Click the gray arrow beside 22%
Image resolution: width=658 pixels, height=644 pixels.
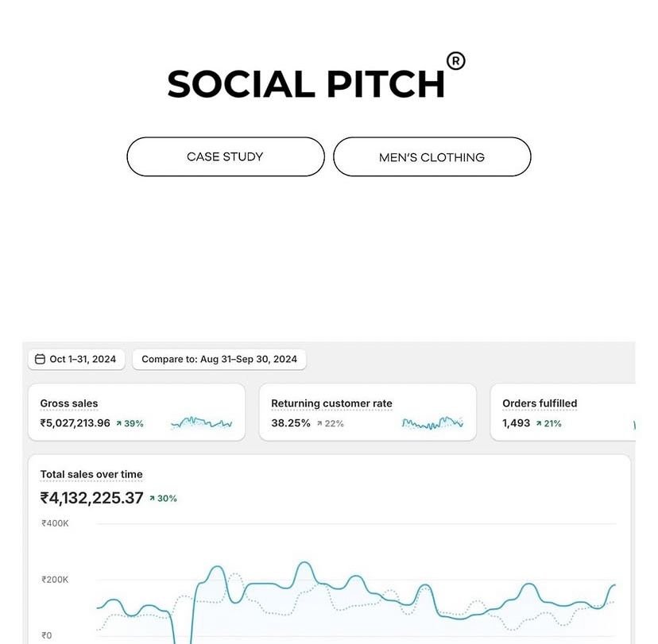pos(320,424)
